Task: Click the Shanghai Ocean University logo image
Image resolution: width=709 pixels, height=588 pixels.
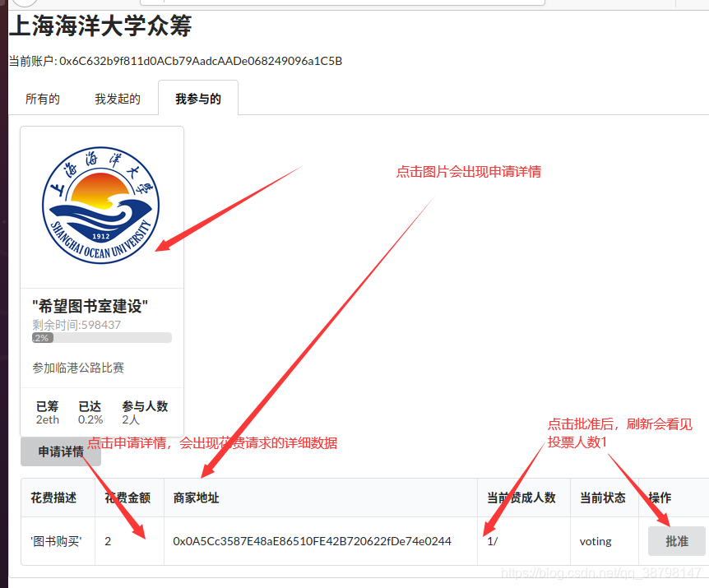Action: tap(101, 206)
